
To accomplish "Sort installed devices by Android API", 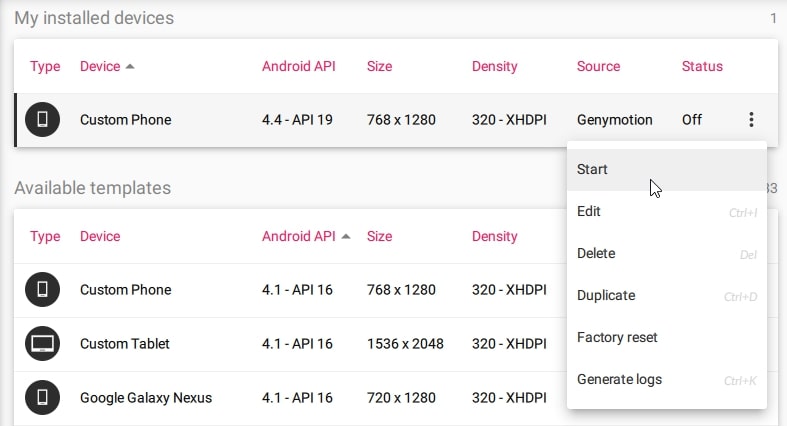I will pyautogui.click(x=299, y=66).
